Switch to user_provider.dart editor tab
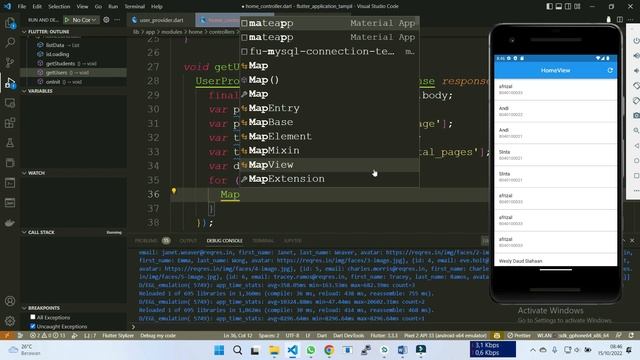Viewport: 640px width, 360px height. (161, 20)
